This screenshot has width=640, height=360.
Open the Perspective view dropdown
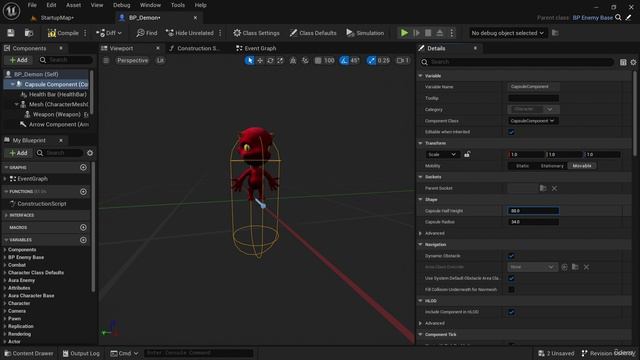click(x=132, y=60)
